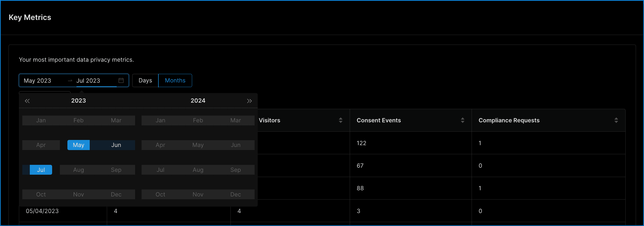Advance to next year with double-right arrow
644x226 pixels.
point(249,101)
